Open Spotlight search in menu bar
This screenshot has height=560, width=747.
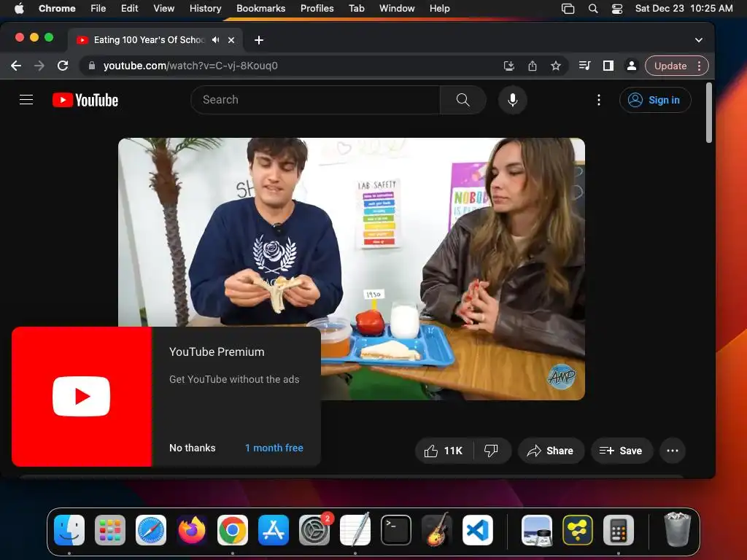(593, 8)
